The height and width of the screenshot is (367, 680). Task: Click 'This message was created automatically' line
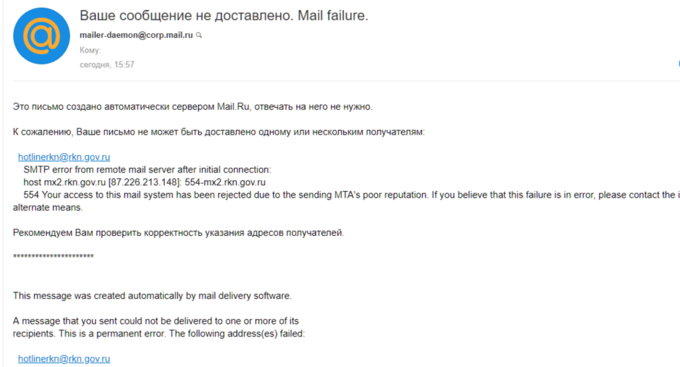coord(152,296)
